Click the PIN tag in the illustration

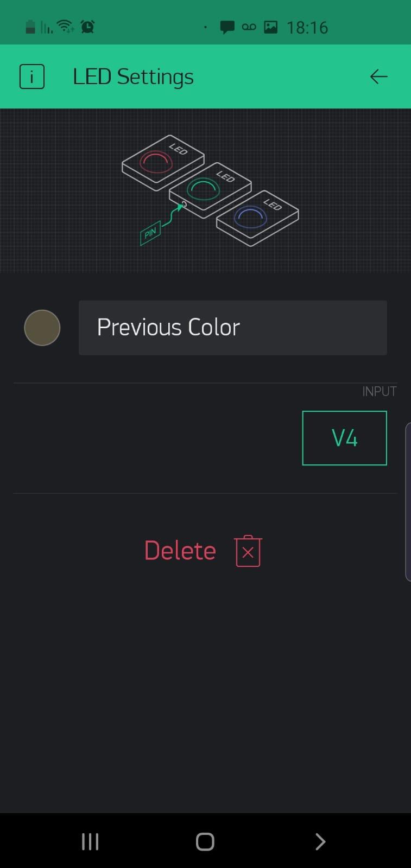(150, 233)
